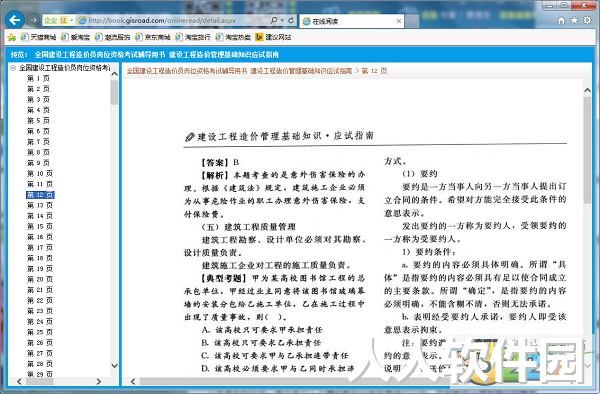Select 第 1 页 in tree
600x394 pixels.
tap(38, 78)
